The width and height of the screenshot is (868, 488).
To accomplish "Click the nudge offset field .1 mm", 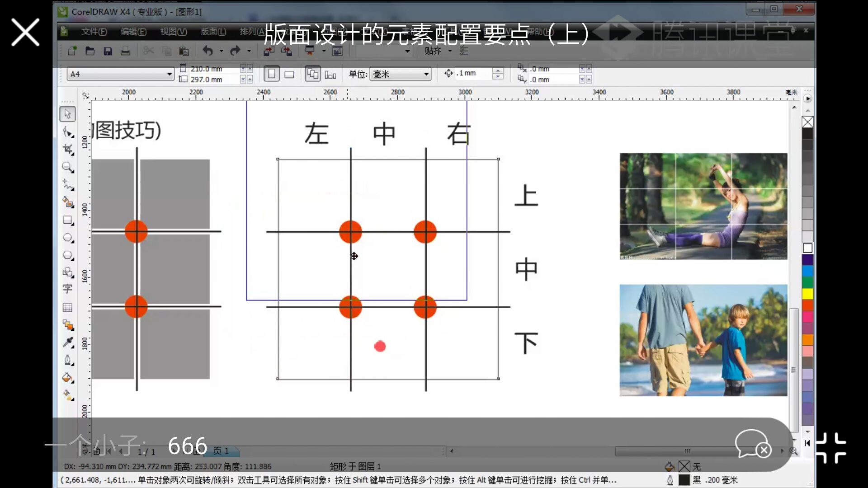I will coord(473,73).
